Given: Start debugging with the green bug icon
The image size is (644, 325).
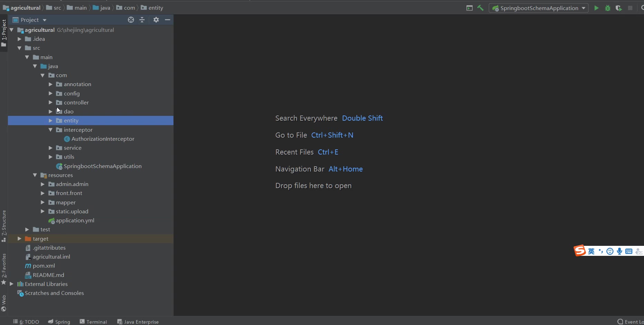Looking at the screenshot, I should 607,8.
